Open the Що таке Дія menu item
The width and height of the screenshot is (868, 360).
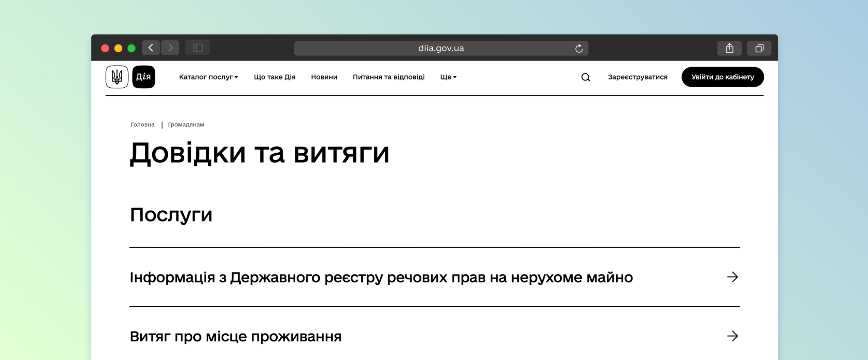click(275, 77)
